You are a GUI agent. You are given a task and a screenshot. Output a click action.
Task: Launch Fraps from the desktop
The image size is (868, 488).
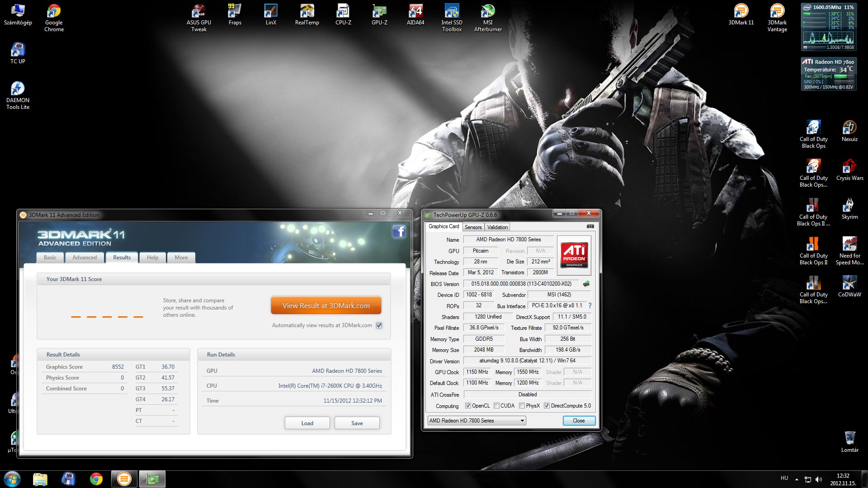pos(235,15)
